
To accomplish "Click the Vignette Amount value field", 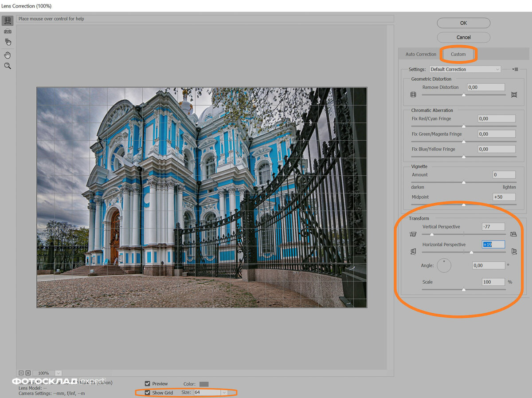I will 504,175.
